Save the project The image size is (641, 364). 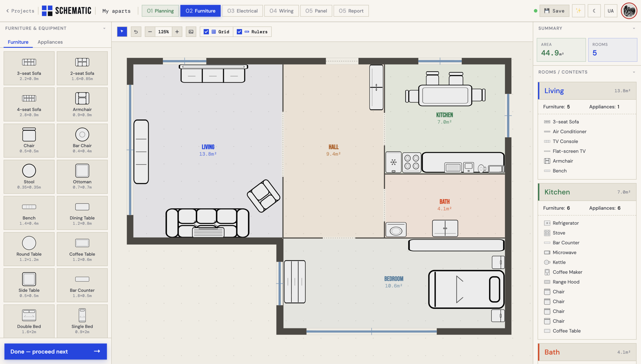[554, 11]
